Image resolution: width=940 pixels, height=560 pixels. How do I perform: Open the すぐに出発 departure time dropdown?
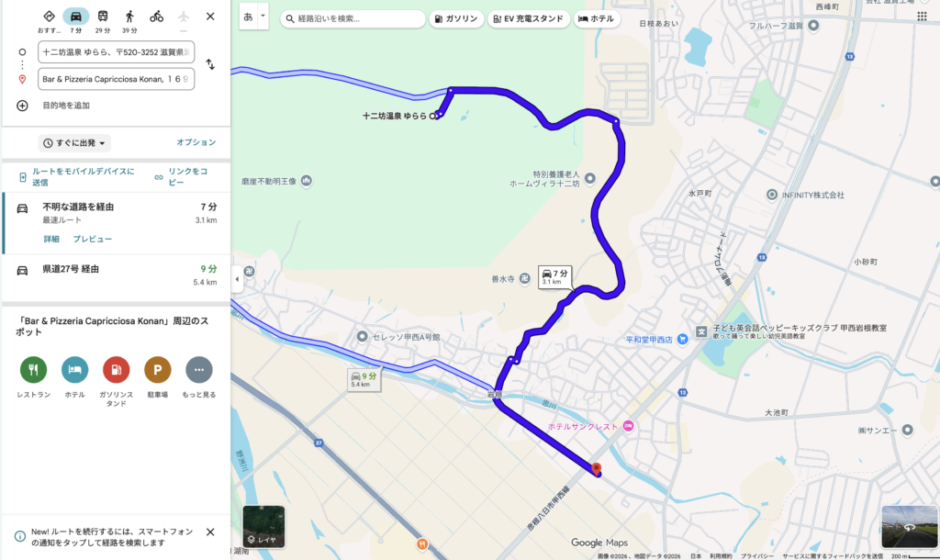75,143
